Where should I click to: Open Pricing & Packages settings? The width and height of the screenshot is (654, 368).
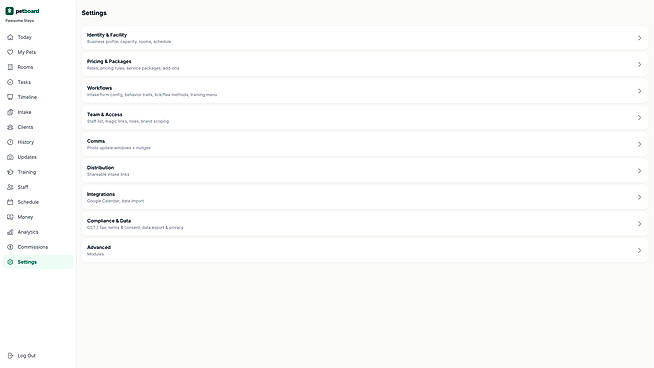coord(365,65)
